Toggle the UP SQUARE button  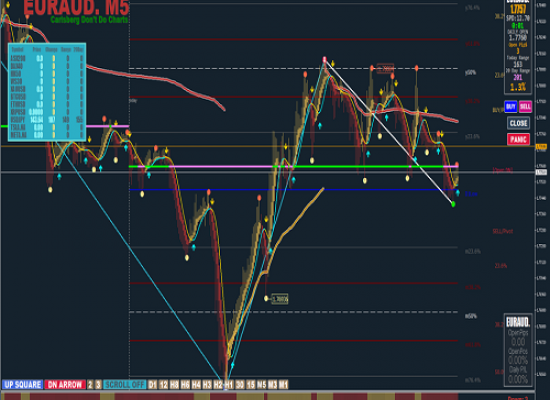(x=22, y=385)
